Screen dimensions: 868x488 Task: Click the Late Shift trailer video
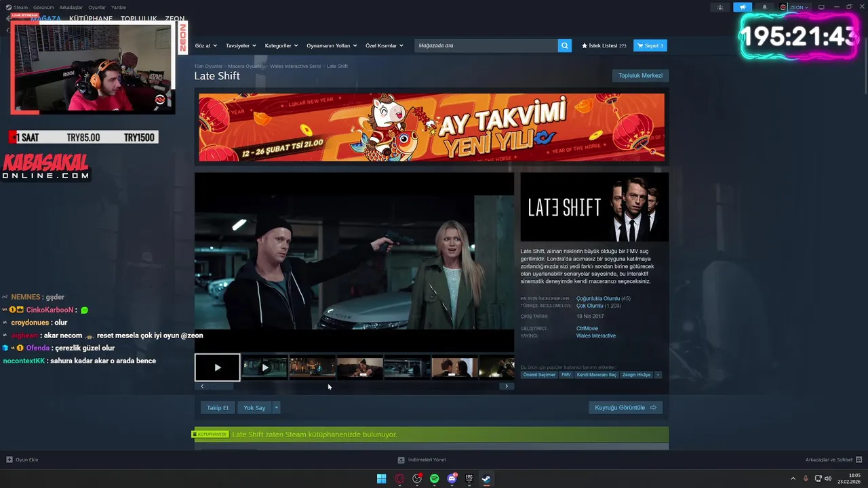click(354, 261)
